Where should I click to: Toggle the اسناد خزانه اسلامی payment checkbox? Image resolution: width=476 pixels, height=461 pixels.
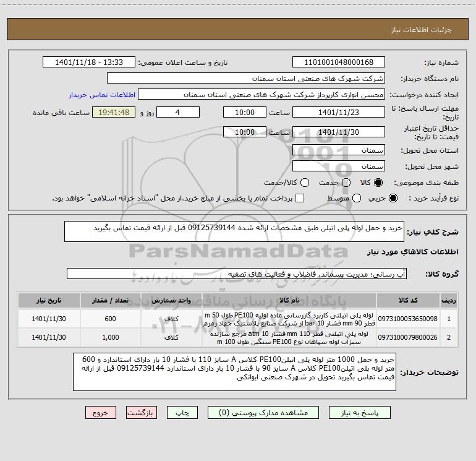[300, 198]
